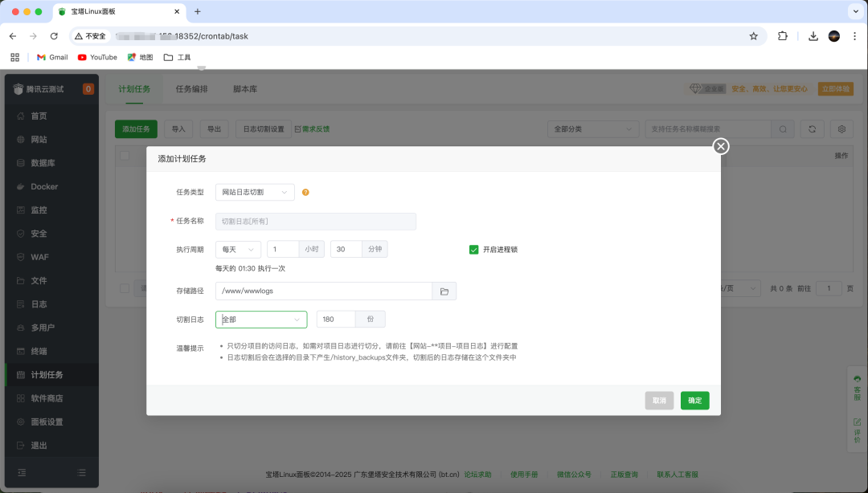This screenshot has width=868, height=493.
Task: Open the 论坛求助 link at the bottom
Action: 477,474
